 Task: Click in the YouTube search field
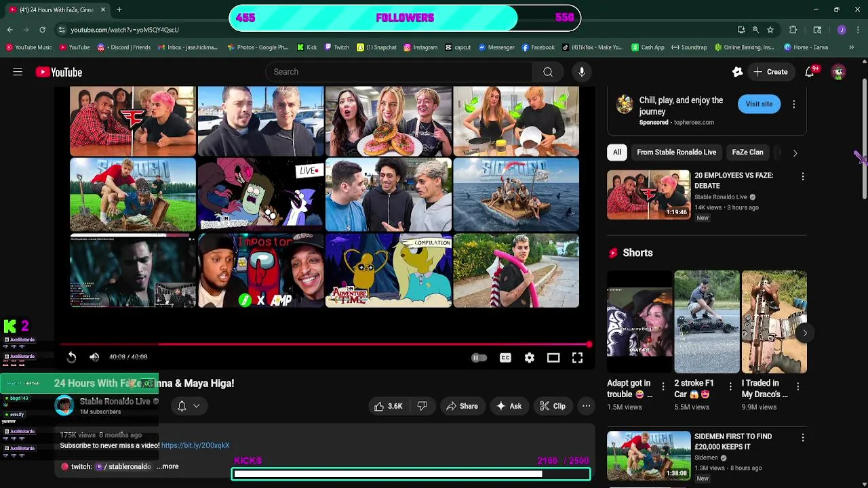(x=399, y=72)
